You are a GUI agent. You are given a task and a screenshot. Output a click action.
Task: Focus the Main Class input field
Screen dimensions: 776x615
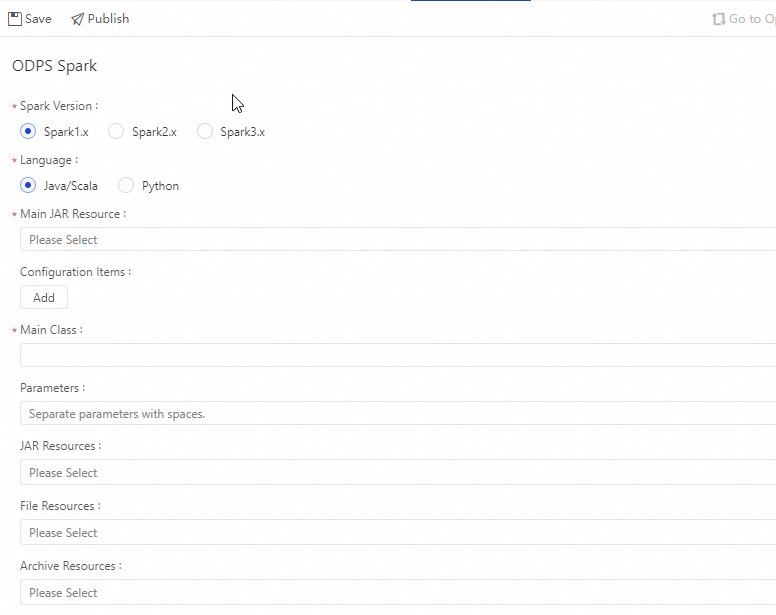398,356
